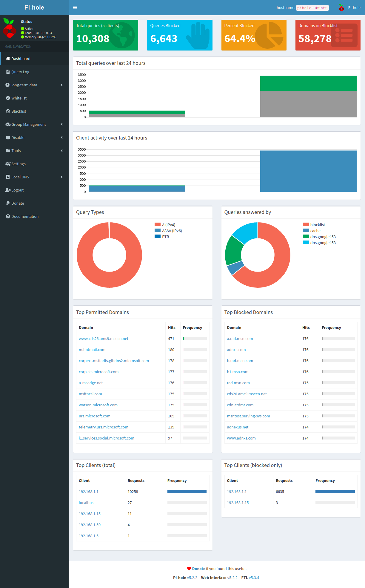Viewport: 365px width, 588px height.
Task: Open www.cds26.ams9.msecn.net permitted domain link
Action: click(x=104, y=339)
